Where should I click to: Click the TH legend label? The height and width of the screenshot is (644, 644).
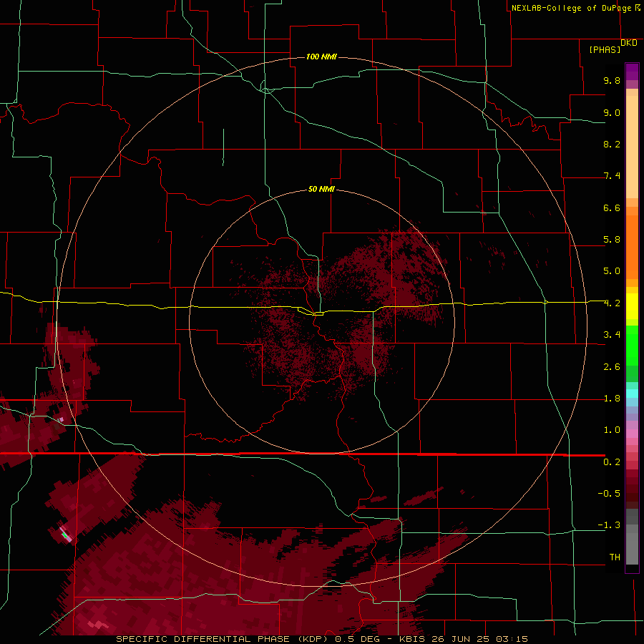[615, 557]
